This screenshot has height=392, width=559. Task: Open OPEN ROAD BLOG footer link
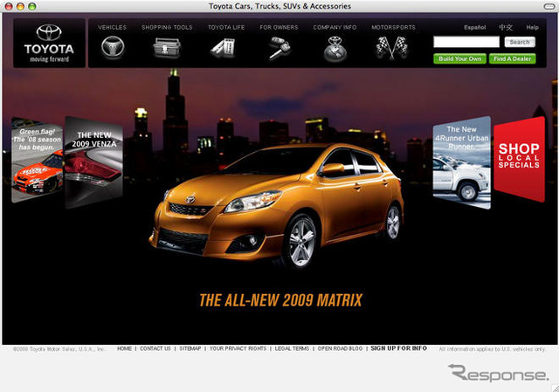[340, 348]
